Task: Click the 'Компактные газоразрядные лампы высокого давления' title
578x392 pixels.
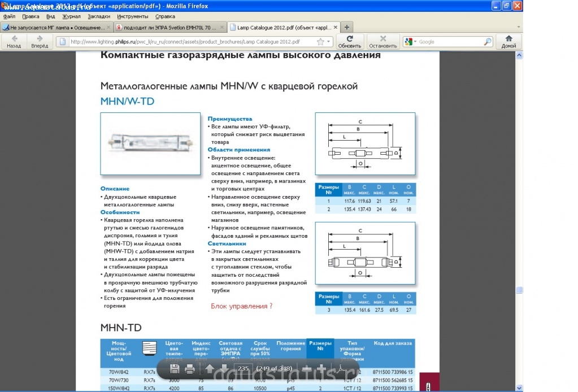Action: [x=240, y=55]
